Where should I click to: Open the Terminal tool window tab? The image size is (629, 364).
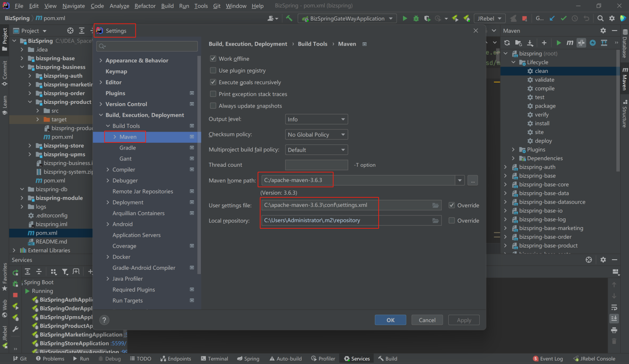click(214, 359)
